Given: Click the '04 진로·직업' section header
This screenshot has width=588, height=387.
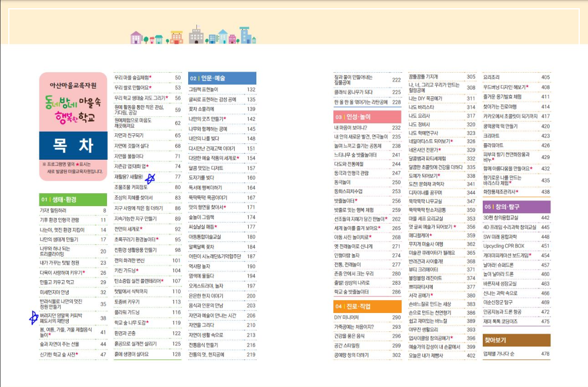Looking at the screenshot, I should (367, 307).
